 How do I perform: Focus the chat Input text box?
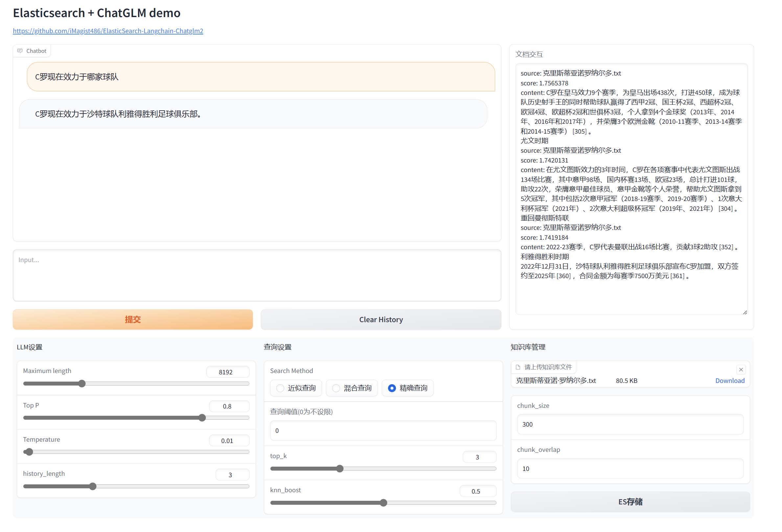click(x=257, y=276)
